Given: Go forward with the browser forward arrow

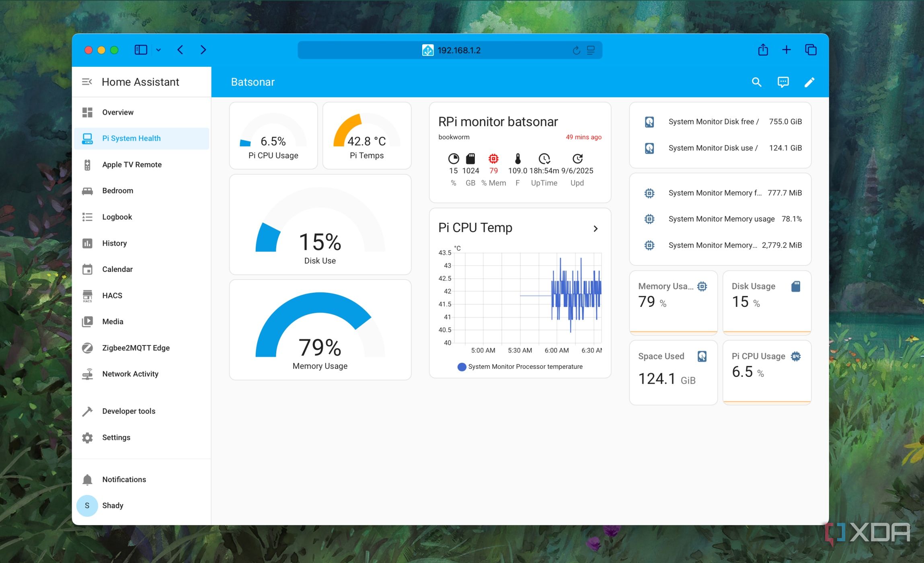Looking at the screenshot, I should coord(203,50).
